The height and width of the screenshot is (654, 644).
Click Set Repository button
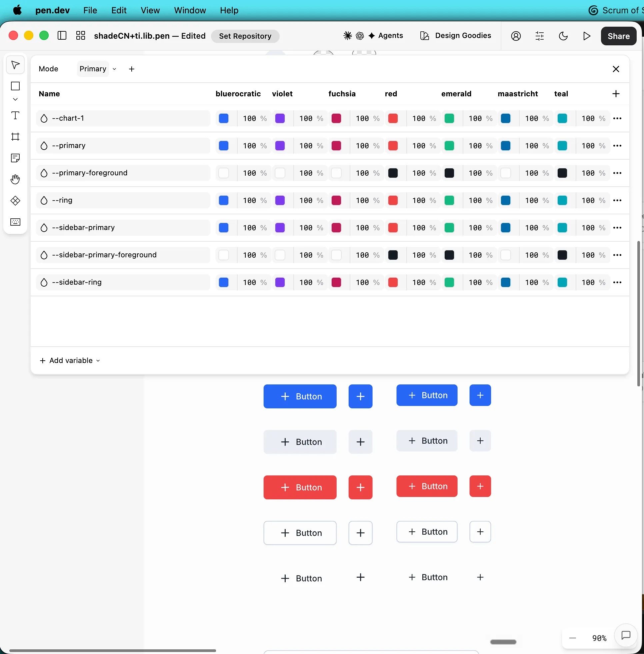pos(245,36)
